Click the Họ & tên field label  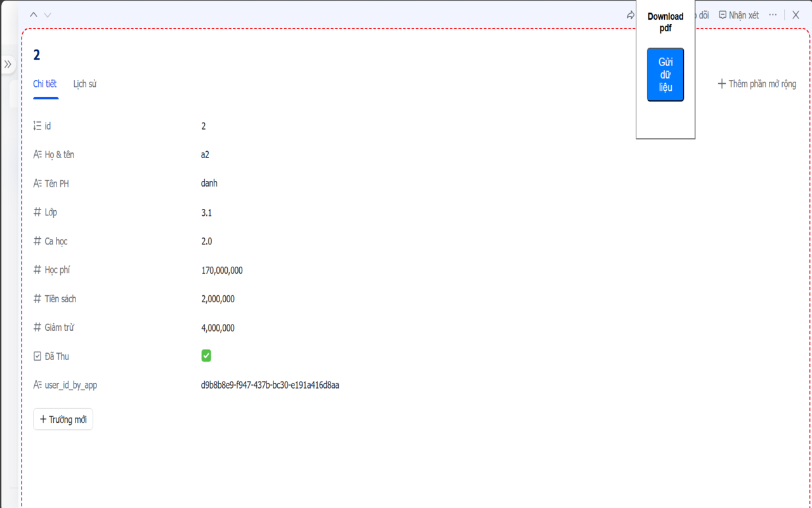coord(59,154)
